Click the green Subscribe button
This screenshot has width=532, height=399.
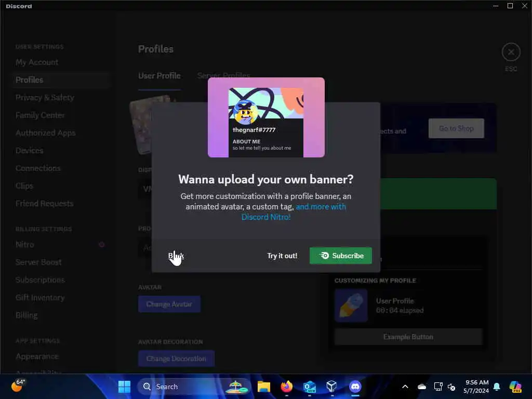tap(341, 256)
